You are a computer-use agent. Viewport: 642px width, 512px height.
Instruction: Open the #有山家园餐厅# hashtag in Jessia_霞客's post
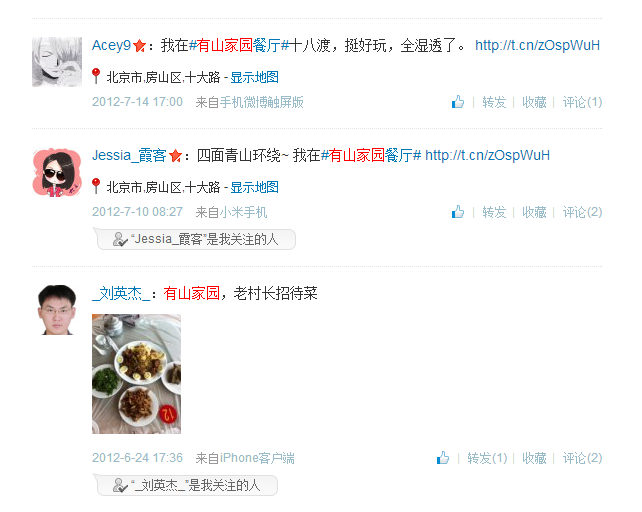(x=371, y=155)
